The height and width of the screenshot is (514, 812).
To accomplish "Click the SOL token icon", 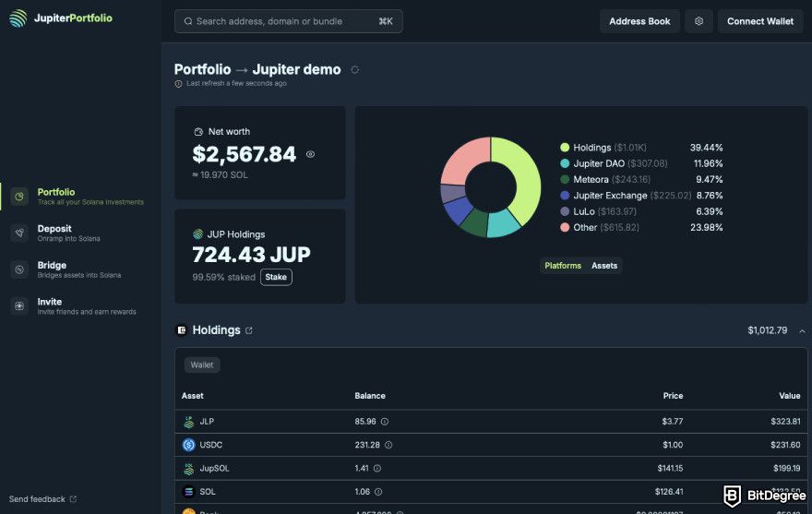I will [188, 492].
